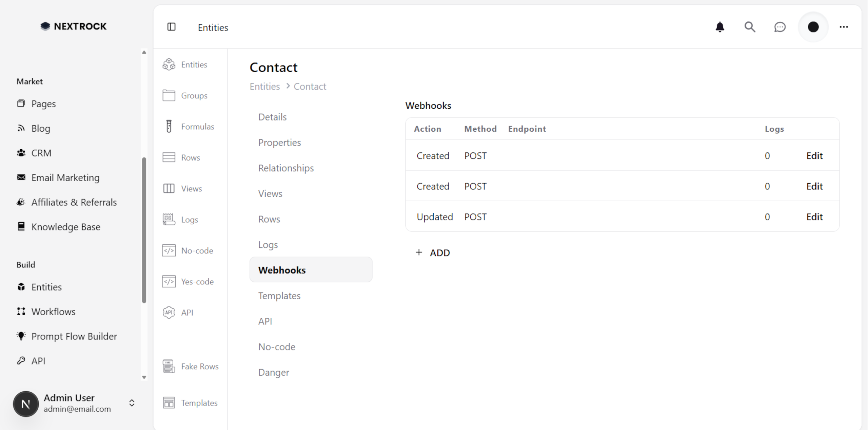Click the Prompt Flow Builder lightbulb icon

[21, 336]
